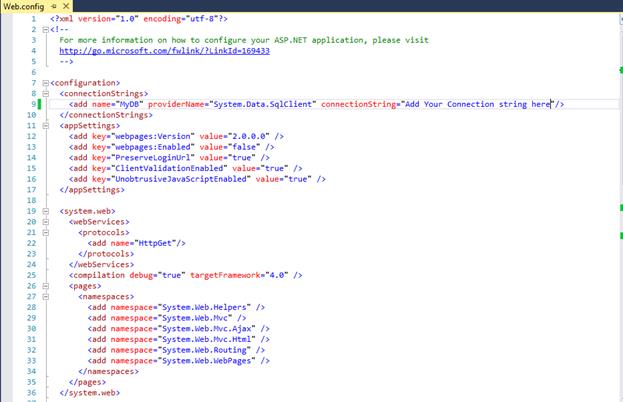Click the closing </system.web> tag
This screenshot has height=402, width=623.
coord(90,393)
